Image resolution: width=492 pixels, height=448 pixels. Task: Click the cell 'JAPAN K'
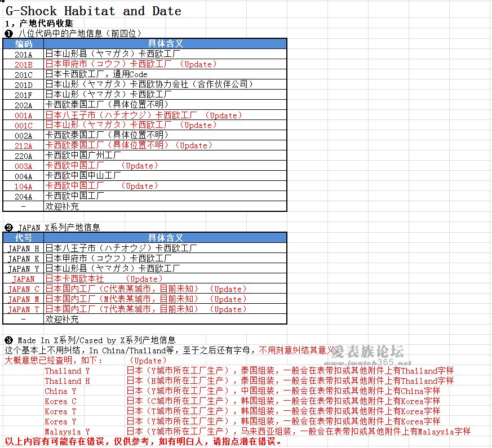click(x=23, y=258)
